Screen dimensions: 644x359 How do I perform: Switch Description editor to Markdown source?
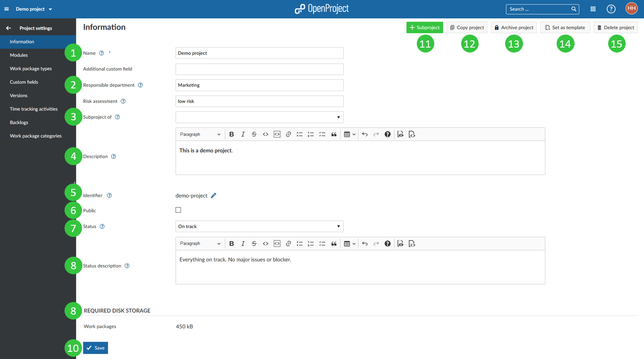pos(412,134)
